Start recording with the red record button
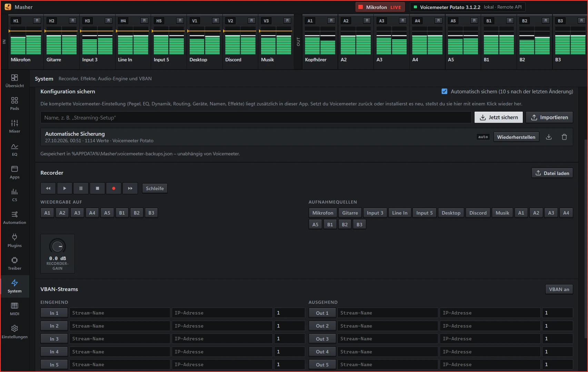The height and width of the screenshot is (372, 588). point(114,188)
